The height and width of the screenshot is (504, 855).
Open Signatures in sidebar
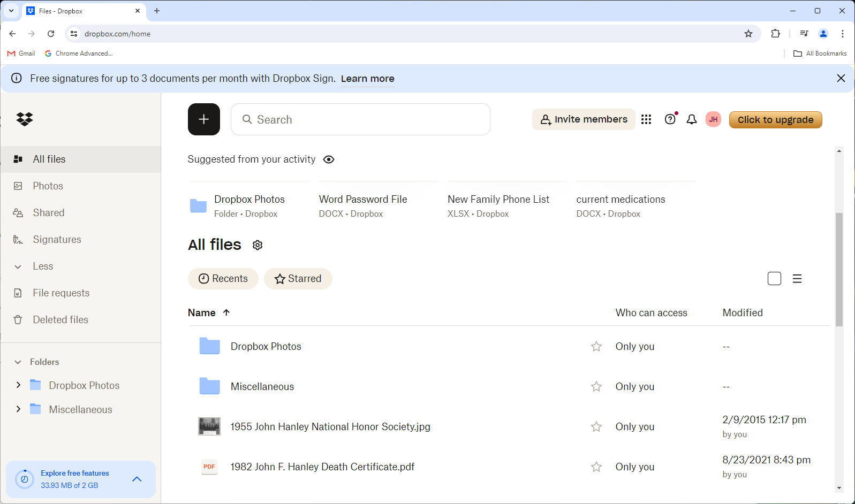pyautogui.click(x=80, y=240)
